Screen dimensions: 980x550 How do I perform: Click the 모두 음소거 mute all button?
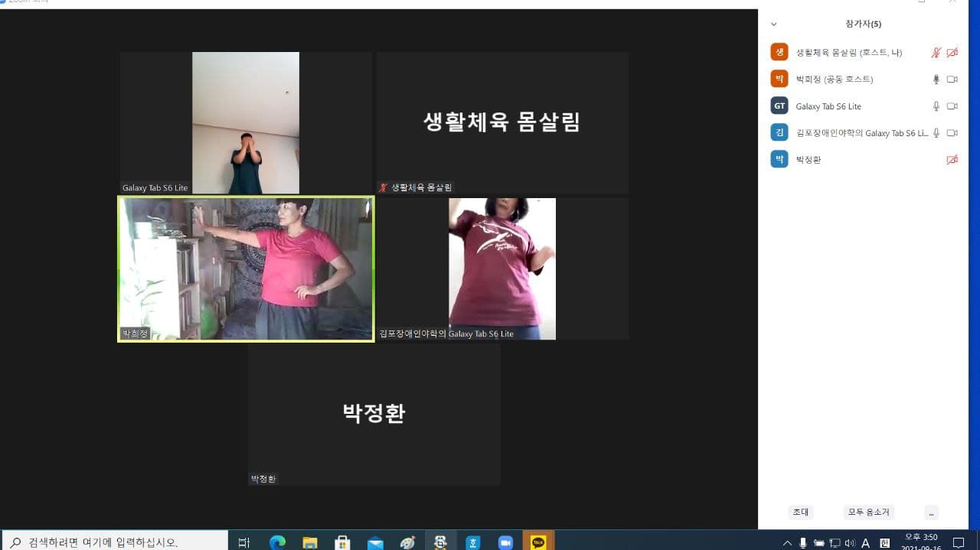[x=869, y=513]
